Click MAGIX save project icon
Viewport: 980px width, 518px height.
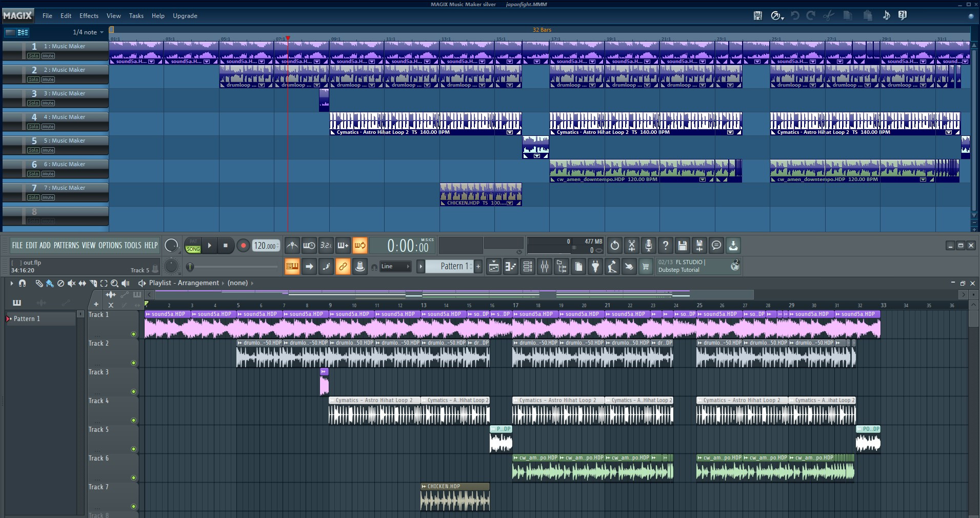click(758, 16)
